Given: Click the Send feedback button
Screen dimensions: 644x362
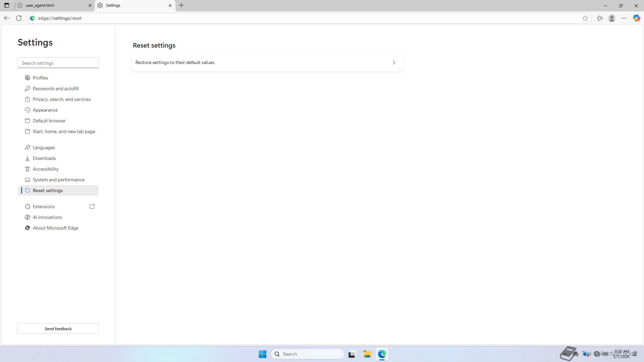Looking at the screenshot, I should [58, 328].
